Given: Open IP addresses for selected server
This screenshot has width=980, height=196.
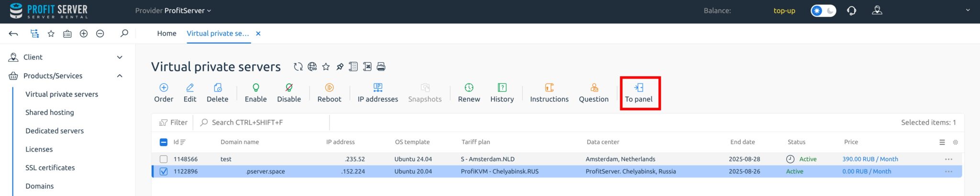Looking at the screenshot, I should coord(378,88).
